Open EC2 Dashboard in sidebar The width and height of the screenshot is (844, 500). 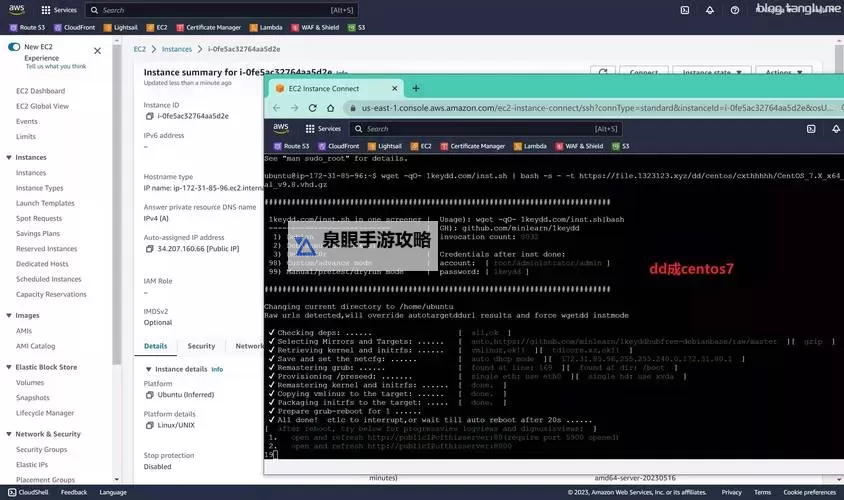40,91
